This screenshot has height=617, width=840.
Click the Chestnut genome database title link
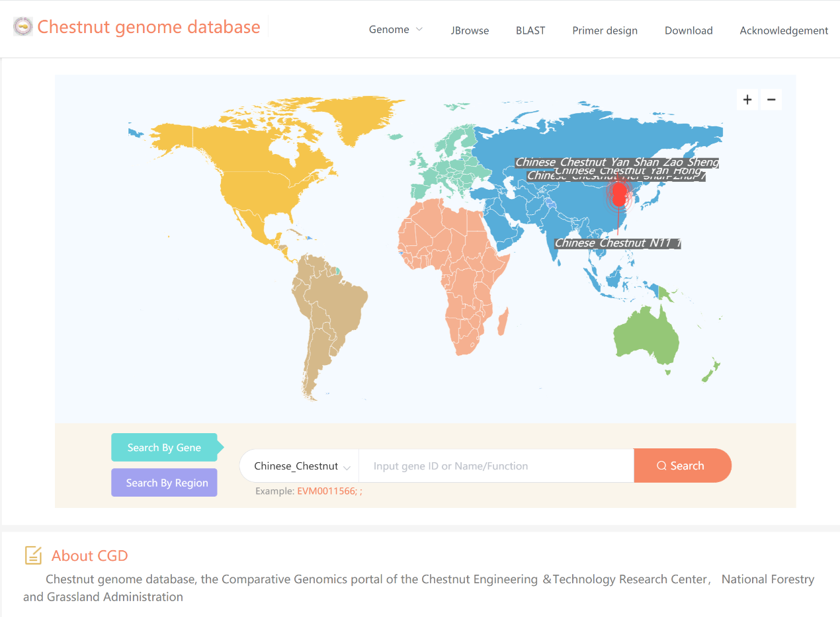click(149, 27)
